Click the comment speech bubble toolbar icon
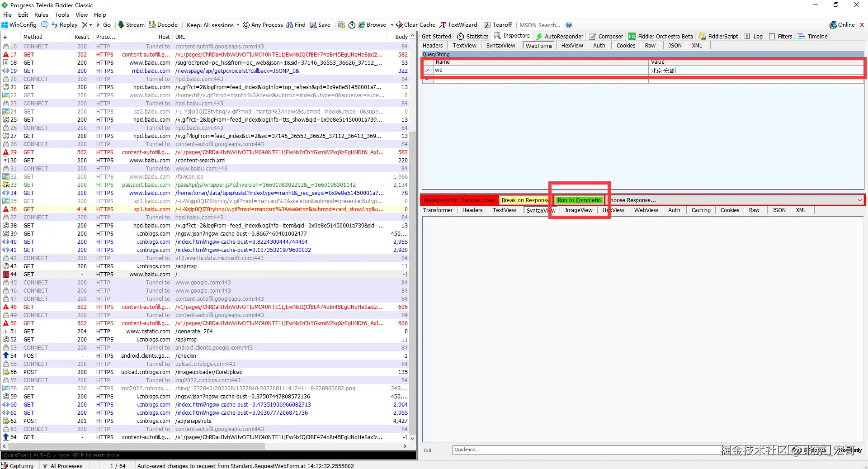 pos(45,25)
